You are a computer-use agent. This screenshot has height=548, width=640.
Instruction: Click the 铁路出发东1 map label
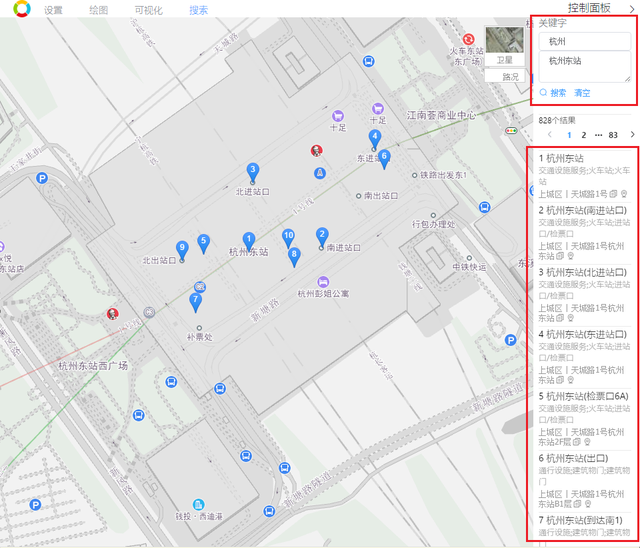tap(443, 175)
